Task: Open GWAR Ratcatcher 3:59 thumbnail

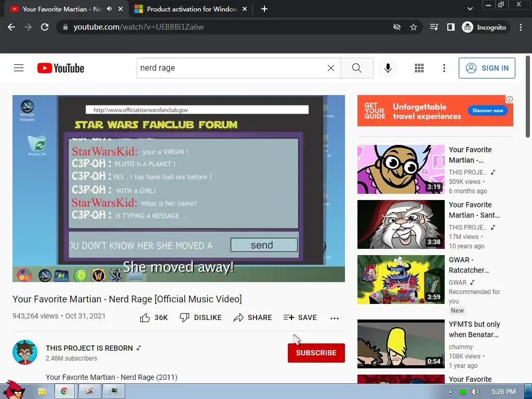Action: [x=401, y=280]
